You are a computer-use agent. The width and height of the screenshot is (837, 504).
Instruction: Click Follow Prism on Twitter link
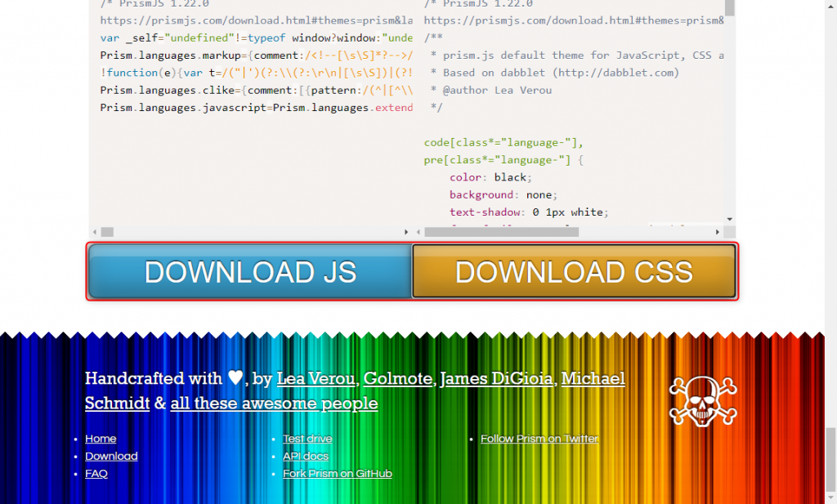click(539, 439)
